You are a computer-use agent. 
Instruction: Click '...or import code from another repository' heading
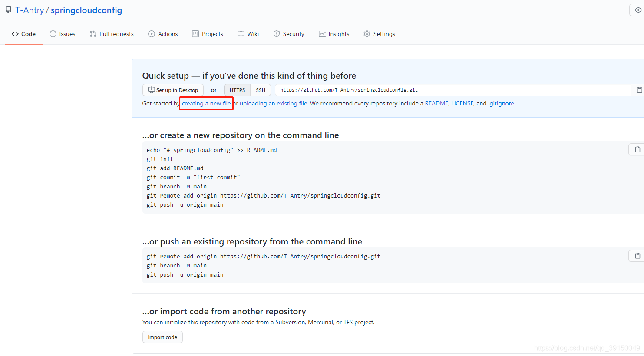click(224, 311)
